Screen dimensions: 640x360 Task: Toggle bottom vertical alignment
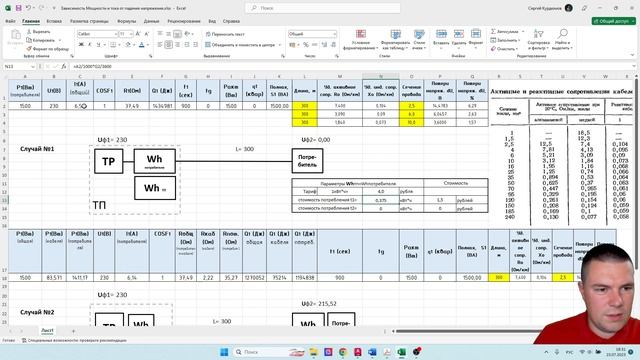(x=177, y=34)
